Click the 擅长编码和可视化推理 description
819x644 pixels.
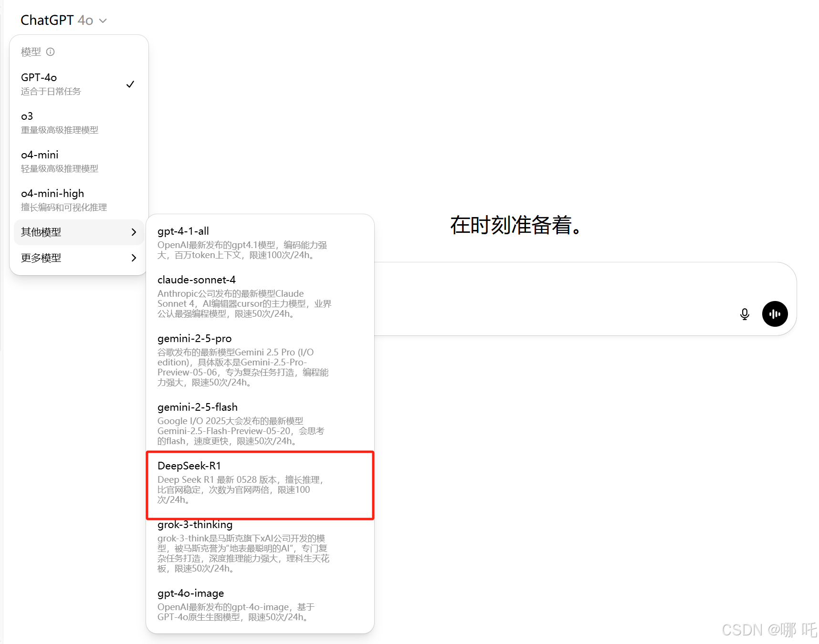(x=64, y=207)
